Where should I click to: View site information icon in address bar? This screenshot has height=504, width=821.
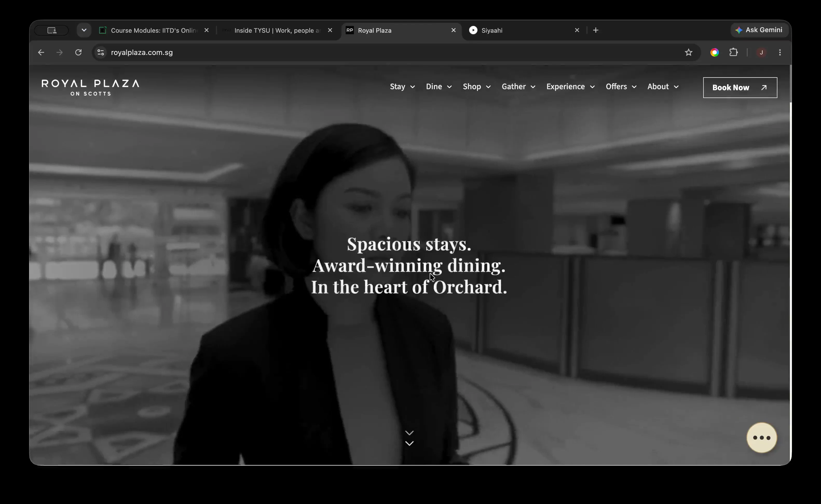pos(100,52)
